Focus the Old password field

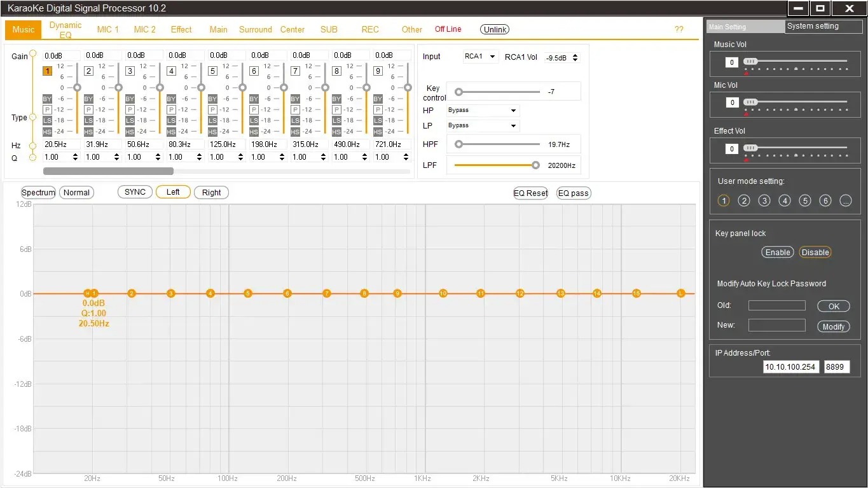pos(777,305)
